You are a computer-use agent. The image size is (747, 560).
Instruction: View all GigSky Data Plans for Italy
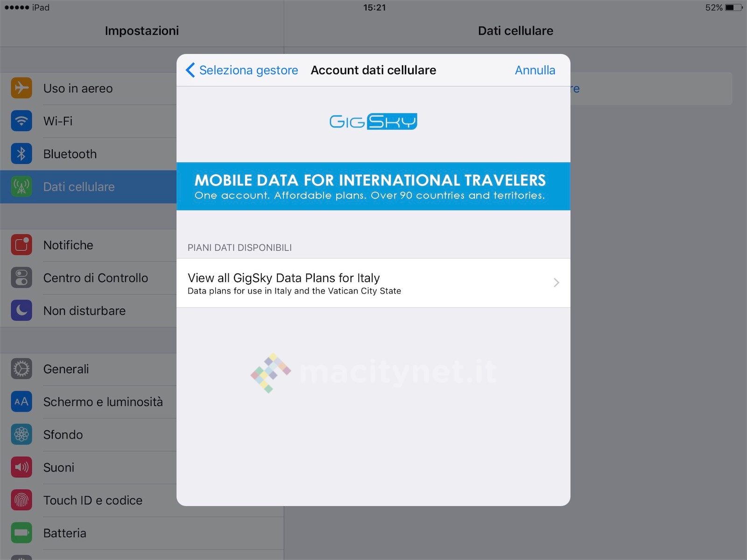pos(373,283)
